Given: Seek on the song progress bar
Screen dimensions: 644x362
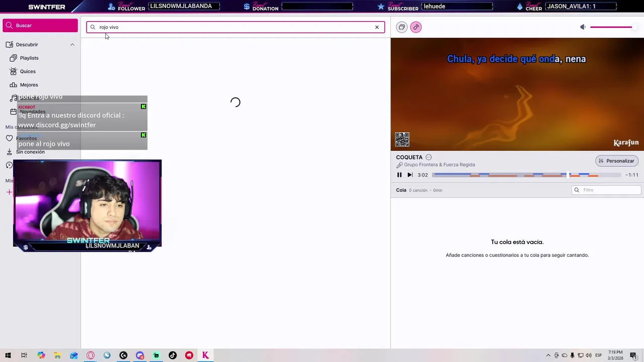Looking at the screenshot, I should tap(527, 175).
